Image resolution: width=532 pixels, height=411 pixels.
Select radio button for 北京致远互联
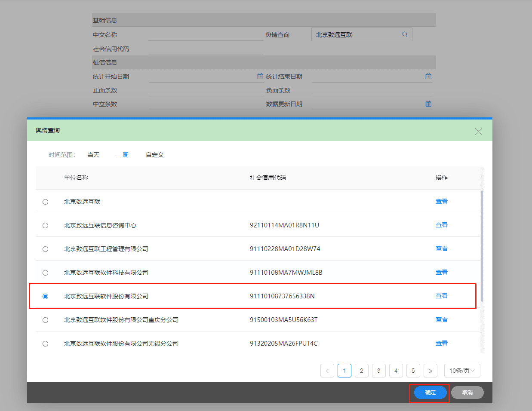click(45, 202)
